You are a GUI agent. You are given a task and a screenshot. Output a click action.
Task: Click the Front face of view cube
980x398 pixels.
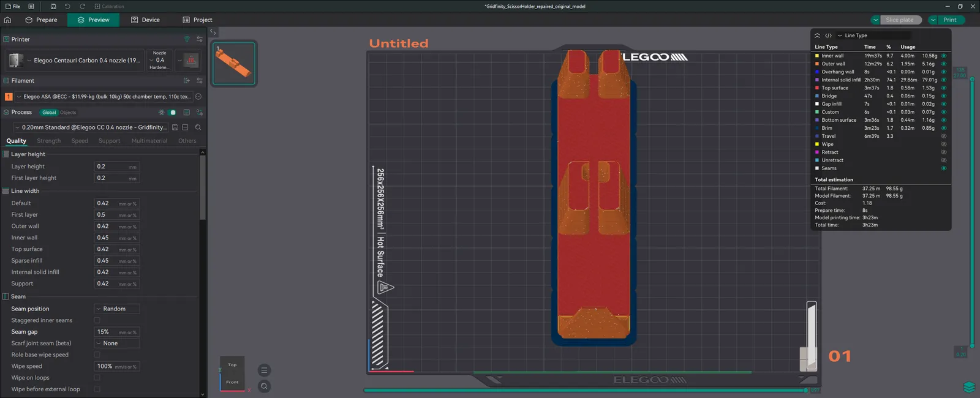click(x=232, y=382)
